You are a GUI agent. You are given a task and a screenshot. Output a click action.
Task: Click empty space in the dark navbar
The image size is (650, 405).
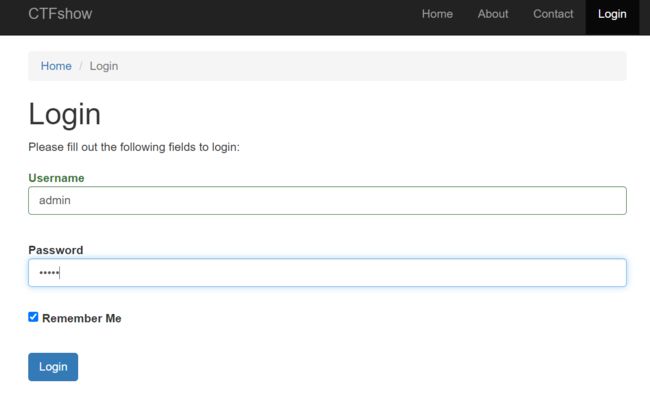point(249,17)
